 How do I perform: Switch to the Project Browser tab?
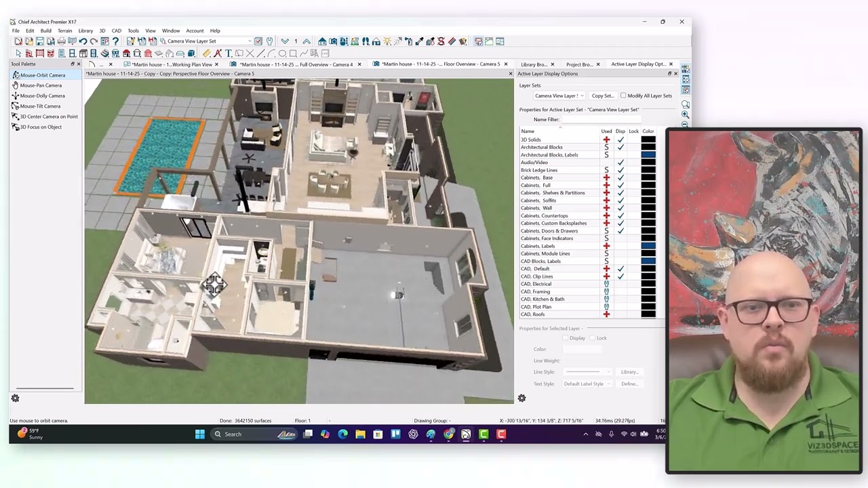coord(580,64)
